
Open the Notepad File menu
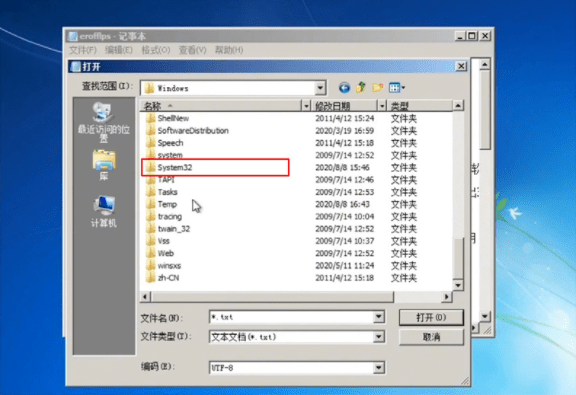point(83,50)
